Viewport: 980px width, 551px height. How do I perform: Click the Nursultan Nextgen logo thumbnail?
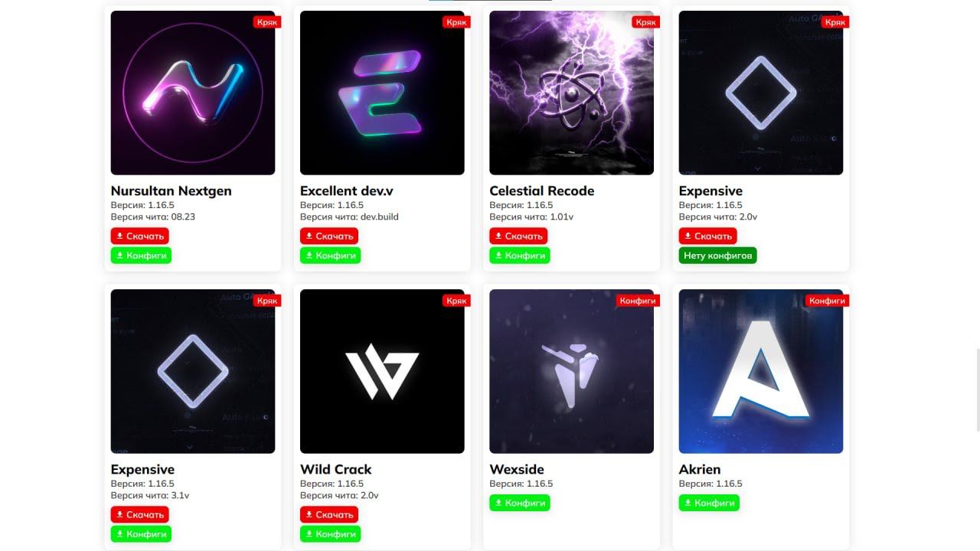pyautogui.click(x=193, y=93)
